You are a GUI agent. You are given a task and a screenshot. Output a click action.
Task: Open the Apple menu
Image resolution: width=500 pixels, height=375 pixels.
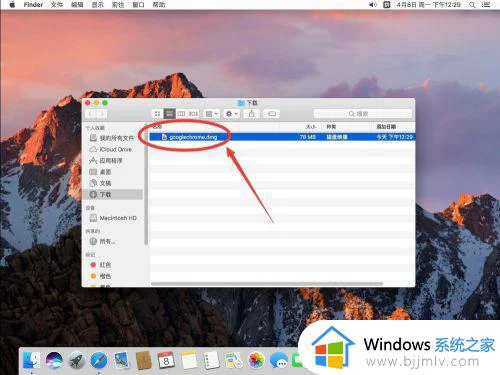[x=12, y=5]
